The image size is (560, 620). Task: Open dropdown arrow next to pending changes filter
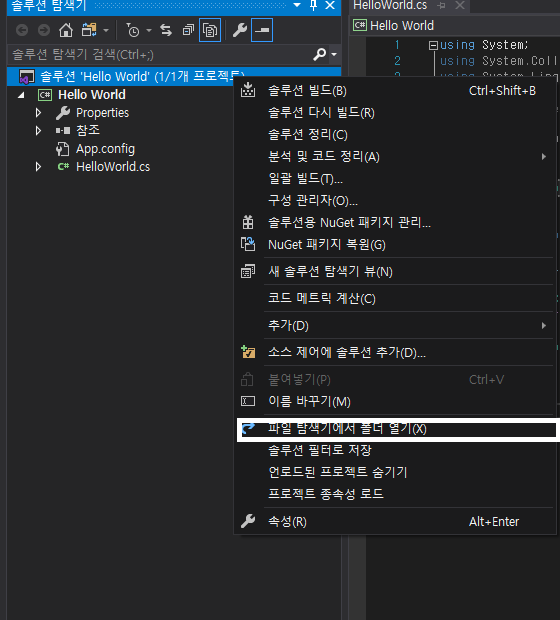tap(149, 30)
